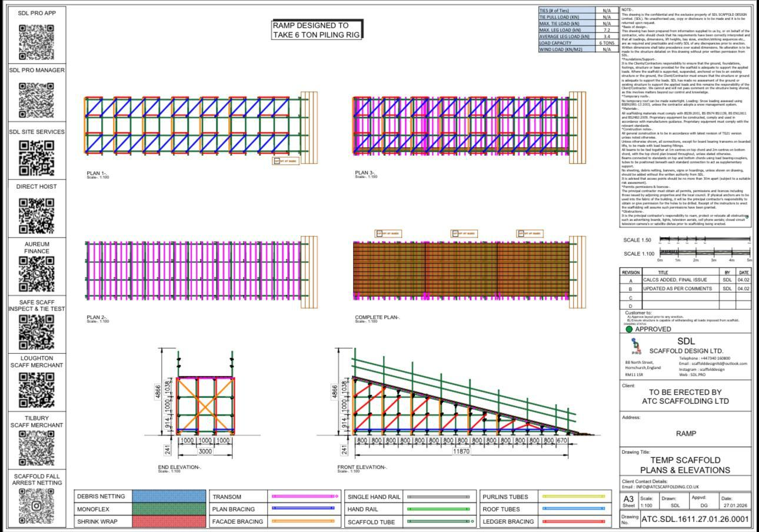Viewport: 759px width, 532px height.
Task: Click the SAFE SCAFF INSPECT & TIE TEST QR code
Action: coord(36,332)
